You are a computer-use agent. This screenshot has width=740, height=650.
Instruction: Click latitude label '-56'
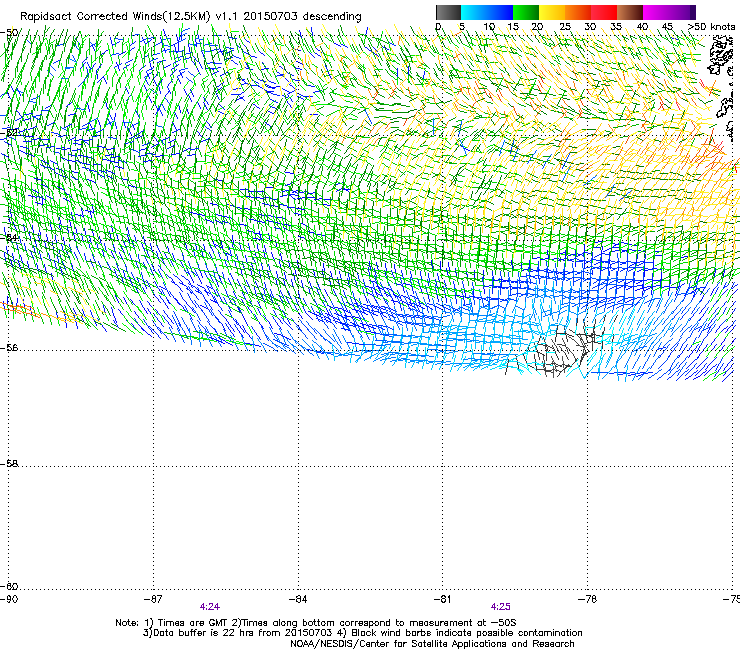pos(9,348)
